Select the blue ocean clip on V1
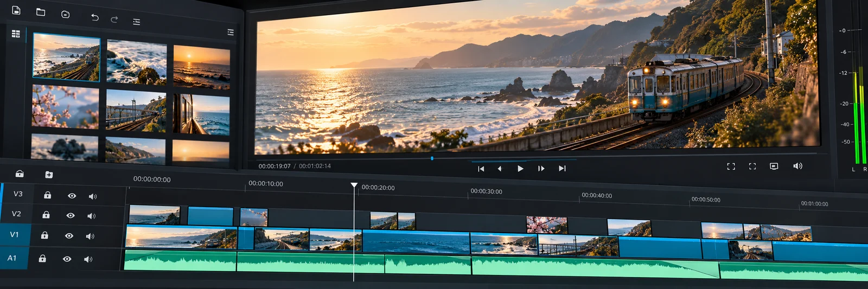 (416, 242)
